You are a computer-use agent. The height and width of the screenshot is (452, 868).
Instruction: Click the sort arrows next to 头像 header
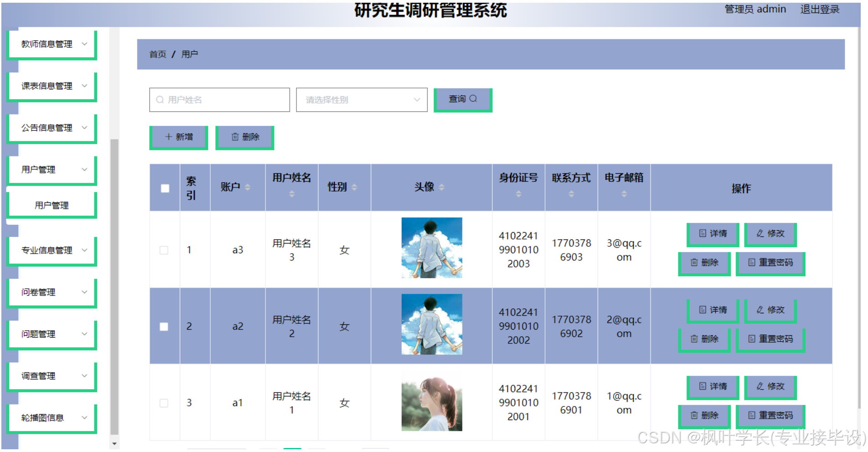tap(442, 187)
